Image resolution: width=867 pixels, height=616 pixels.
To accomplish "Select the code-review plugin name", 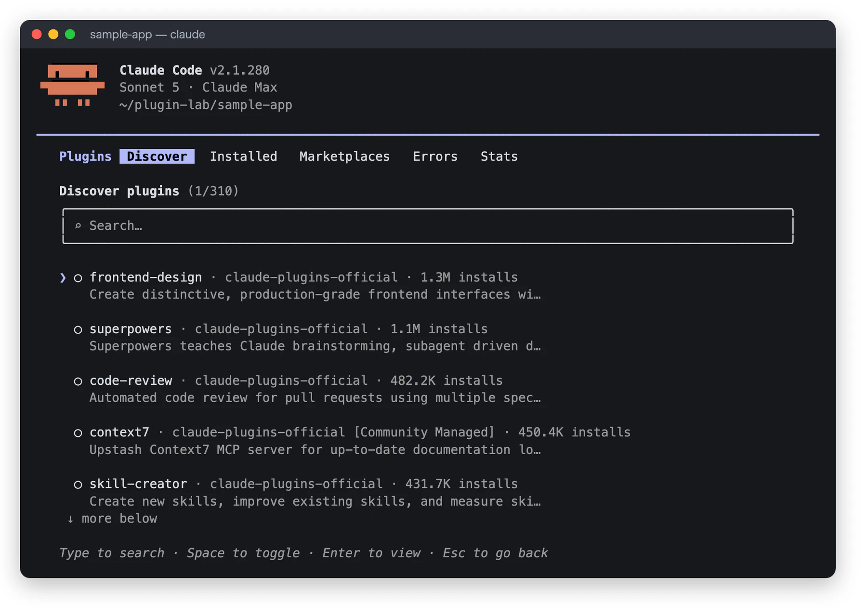I will click(x=131, y=380).
